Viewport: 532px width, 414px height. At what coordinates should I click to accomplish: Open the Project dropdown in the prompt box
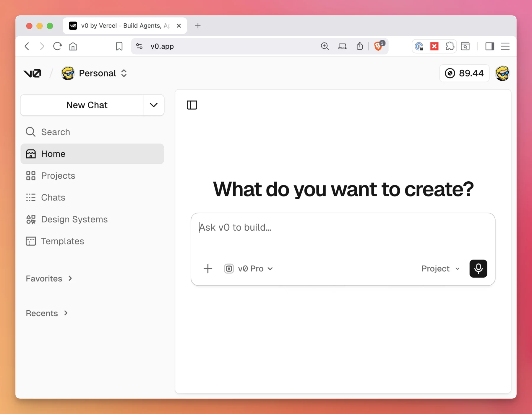(440, 268)
